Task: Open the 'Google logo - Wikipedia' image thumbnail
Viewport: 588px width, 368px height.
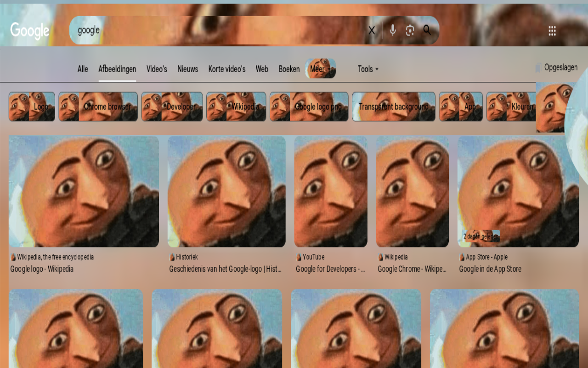Action: point(84,191)
